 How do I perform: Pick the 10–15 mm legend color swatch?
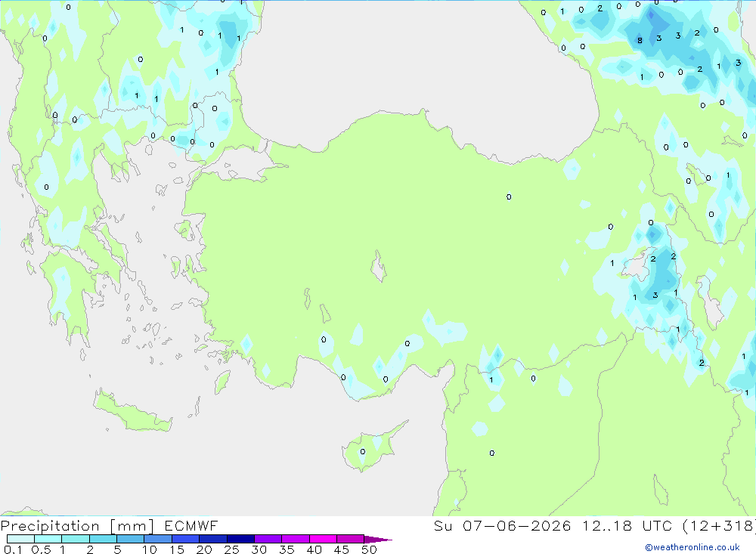(158, 539)
